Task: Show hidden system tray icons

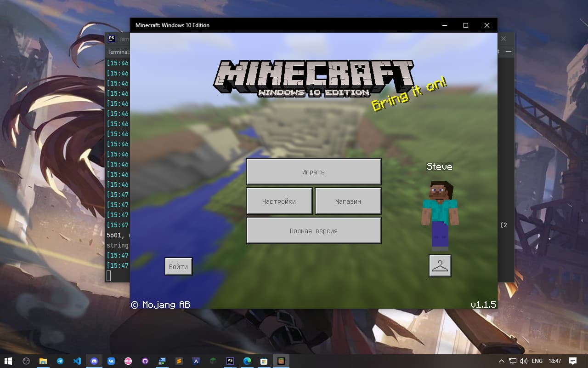Action: tap(501, 361)
